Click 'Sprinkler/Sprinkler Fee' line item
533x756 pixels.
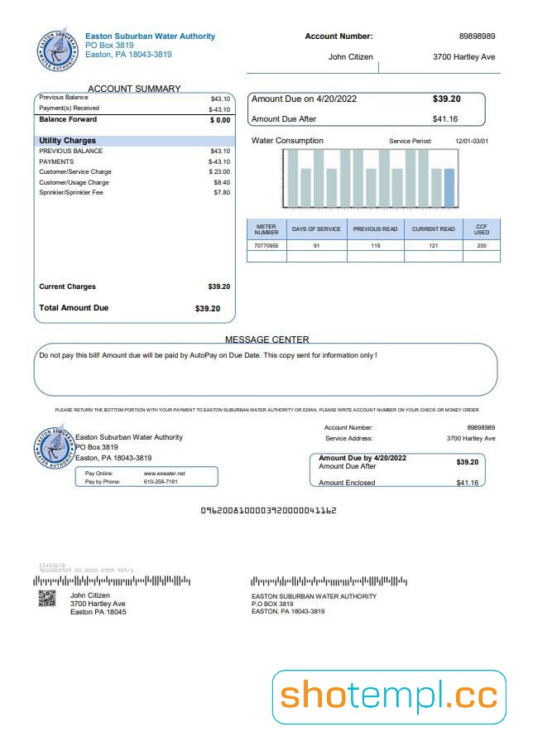pyautogui.click(x=71, y=192)
